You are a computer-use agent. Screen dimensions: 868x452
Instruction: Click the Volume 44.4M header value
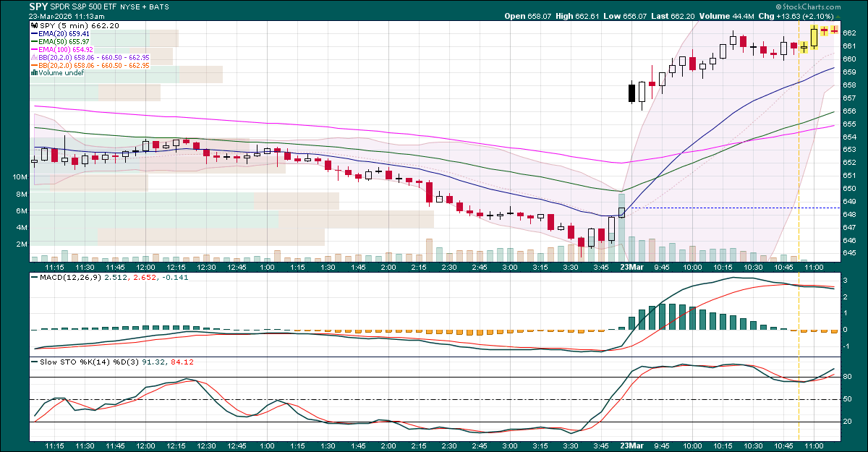pos(745,15)
